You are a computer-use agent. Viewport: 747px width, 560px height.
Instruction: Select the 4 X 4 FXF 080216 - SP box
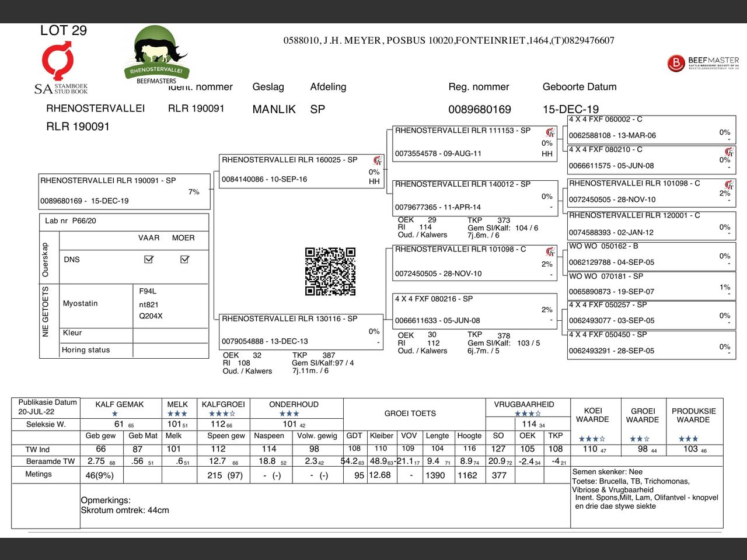point(474,311)
